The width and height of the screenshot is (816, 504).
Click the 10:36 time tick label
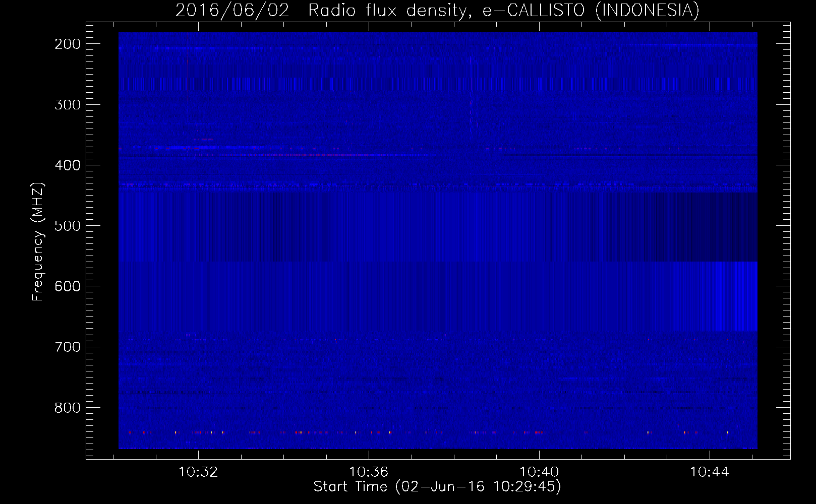coord(369,472)
